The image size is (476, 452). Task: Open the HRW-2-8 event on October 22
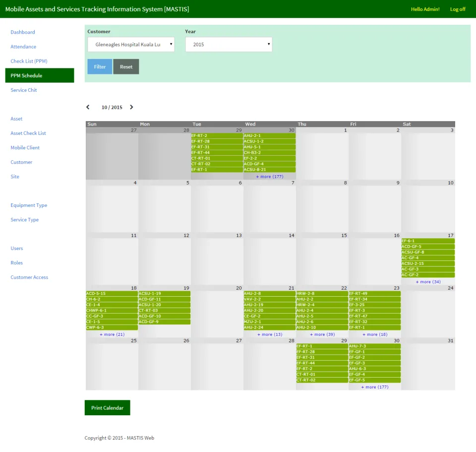322,293
